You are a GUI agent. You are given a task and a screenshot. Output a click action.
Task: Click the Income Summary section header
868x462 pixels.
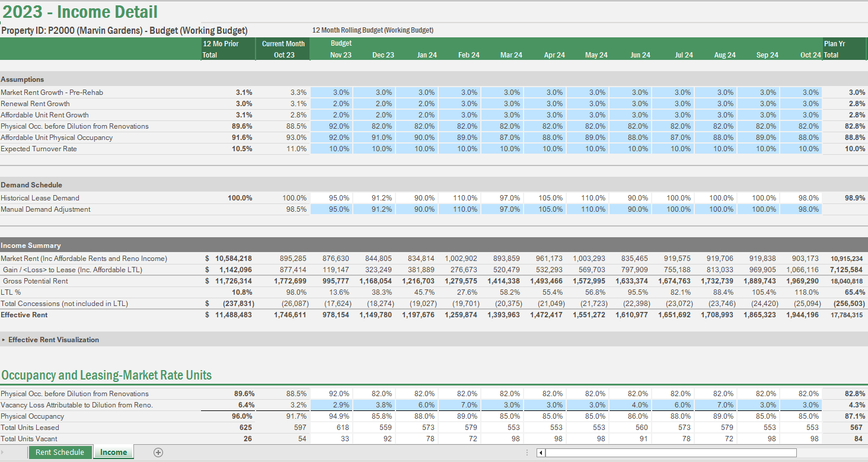[28, 245]
